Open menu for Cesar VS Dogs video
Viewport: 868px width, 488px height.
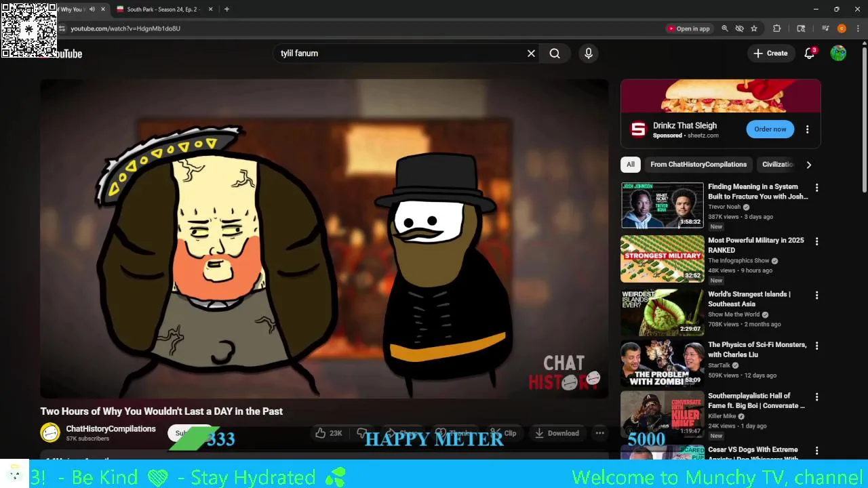816,451
